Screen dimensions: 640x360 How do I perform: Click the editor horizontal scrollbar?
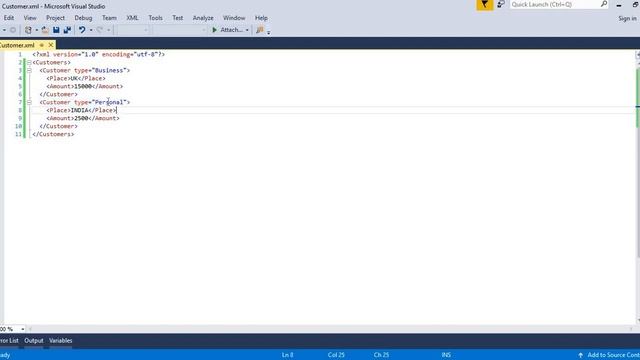(331, 329)
